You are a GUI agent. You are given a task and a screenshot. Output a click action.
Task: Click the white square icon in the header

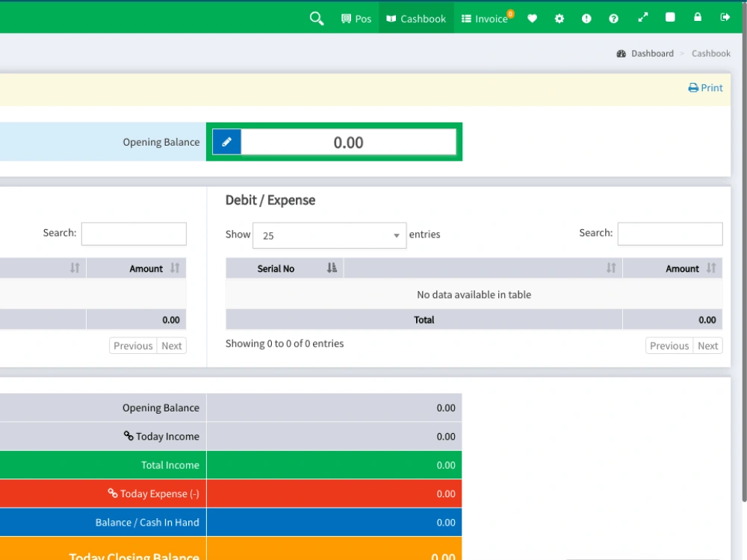pyautogui.click(x=670, y=18)
